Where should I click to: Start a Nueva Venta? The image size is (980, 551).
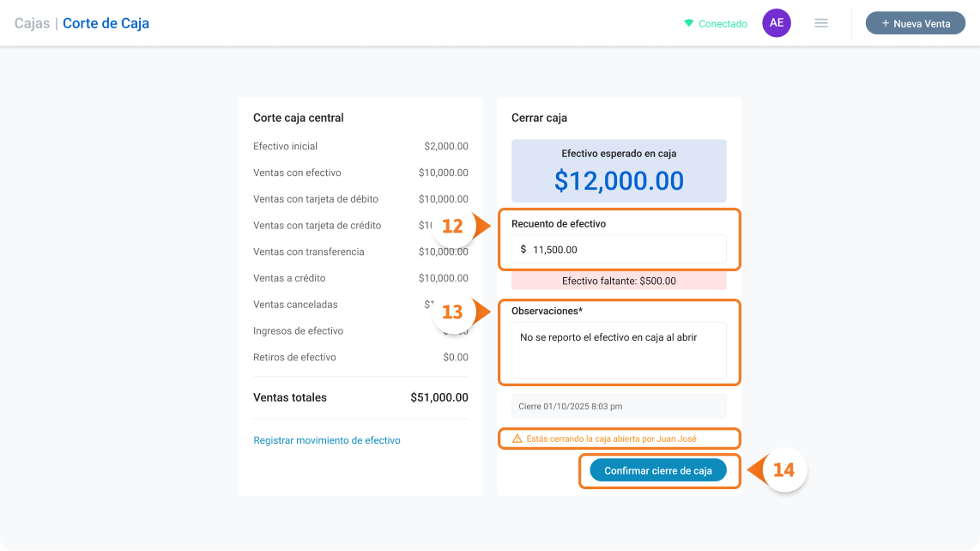tap(915, 23)
